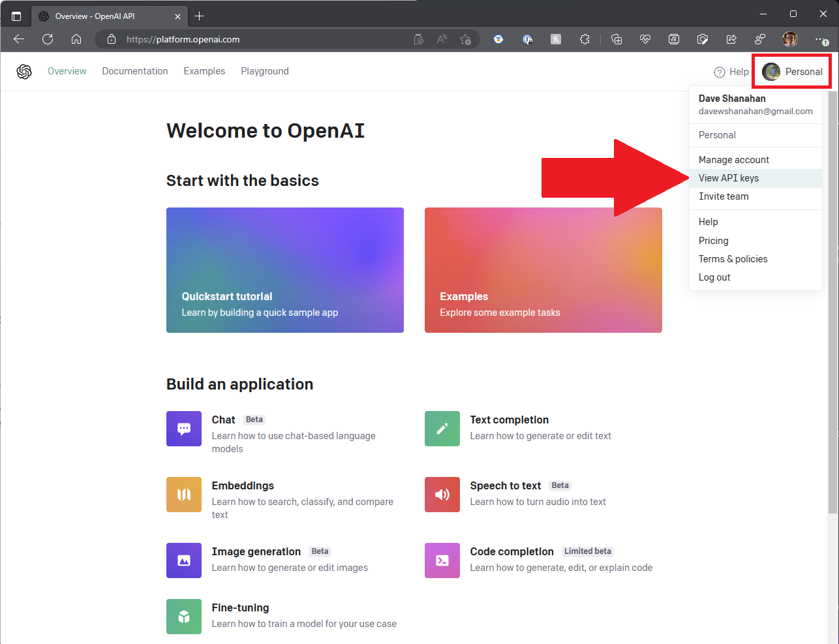Open the Tab actions menu icon
Viewport: 839px width, 644px height.
(16, 16)
